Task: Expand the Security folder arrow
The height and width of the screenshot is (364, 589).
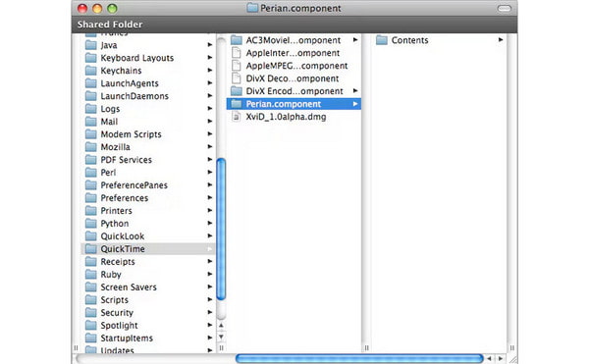Action: [210, 313]
